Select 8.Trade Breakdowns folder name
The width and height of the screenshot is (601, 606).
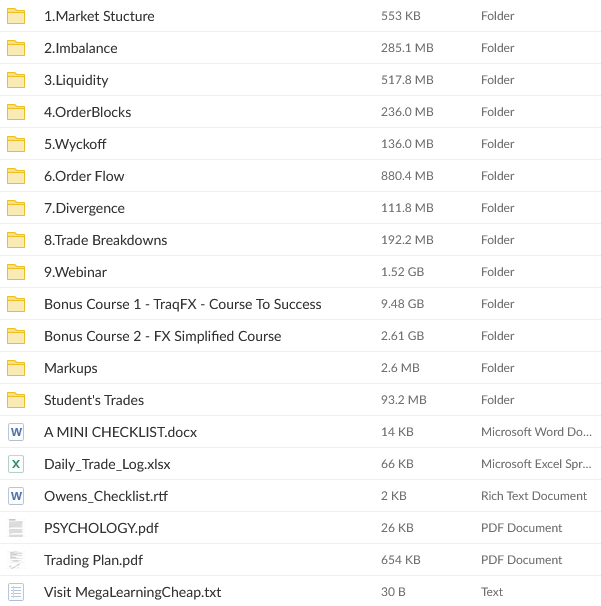pyautogui.click(x=105, y=240)
